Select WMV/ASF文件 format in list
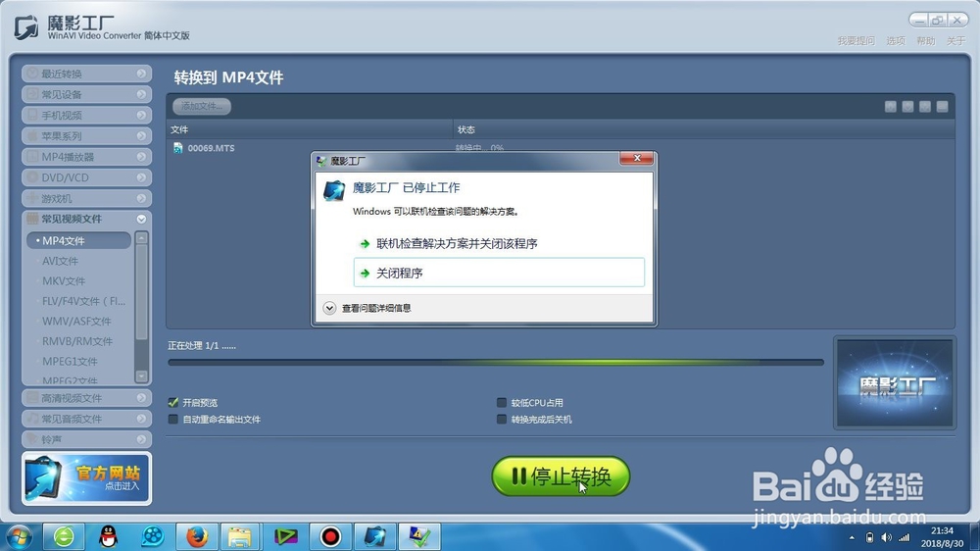This screenshot has height=551, width=980. (x=78, y=321)
